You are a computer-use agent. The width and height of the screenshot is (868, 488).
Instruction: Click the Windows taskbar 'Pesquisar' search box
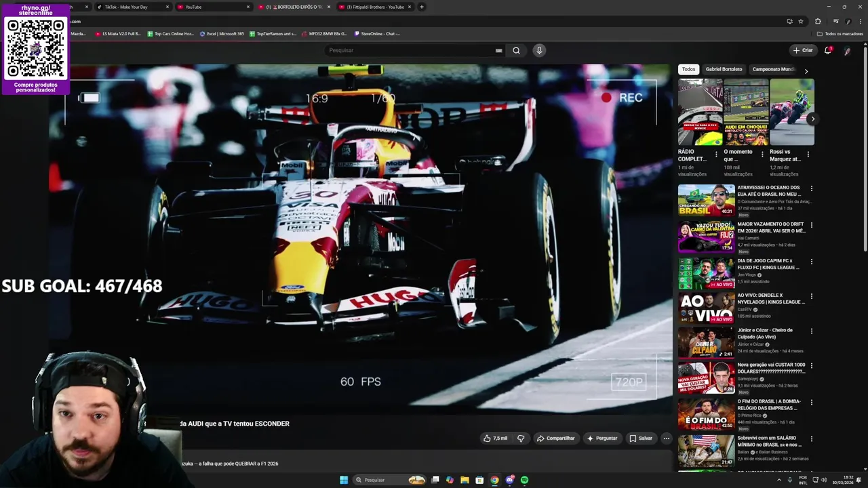(x=390, y=480)
